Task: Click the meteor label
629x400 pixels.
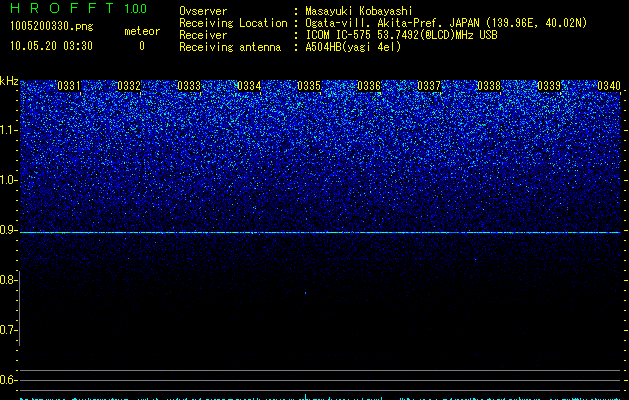Action: 142,31
